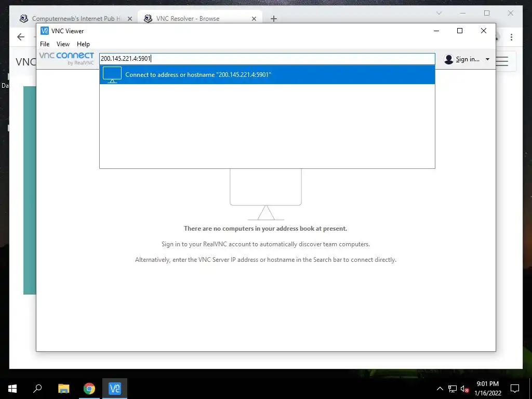The height and width of the screenshot is (399, 532).
Task: Click the network tray icon
Action: click(x=453, y=389)
